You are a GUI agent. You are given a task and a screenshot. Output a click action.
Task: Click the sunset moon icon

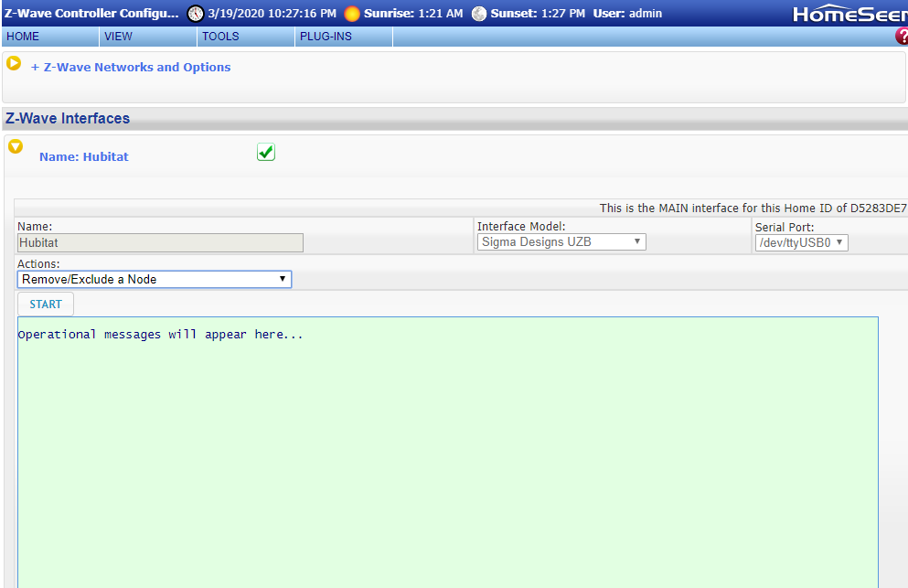click(479, 14)
